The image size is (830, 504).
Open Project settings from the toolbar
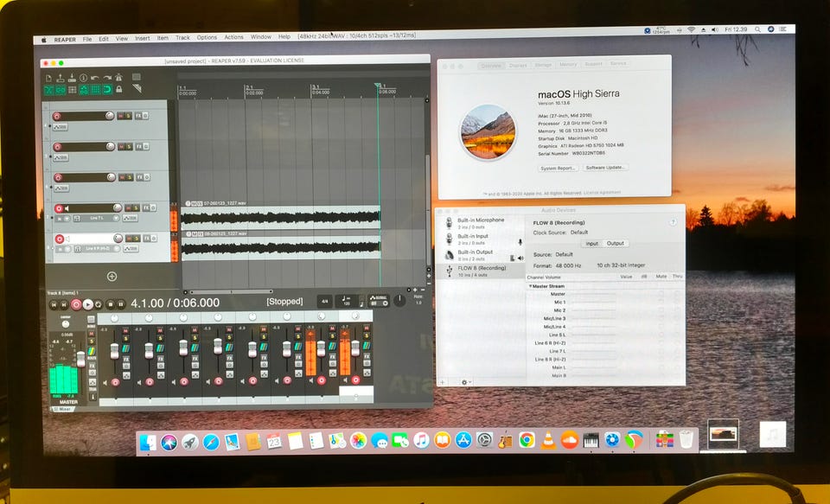(83, 78)
